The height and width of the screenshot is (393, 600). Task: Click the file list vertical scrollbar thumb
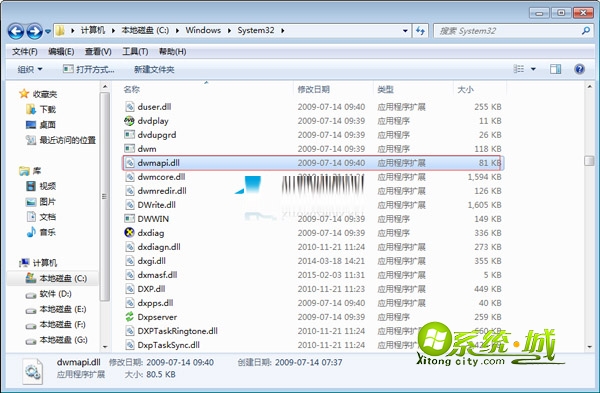589,161
